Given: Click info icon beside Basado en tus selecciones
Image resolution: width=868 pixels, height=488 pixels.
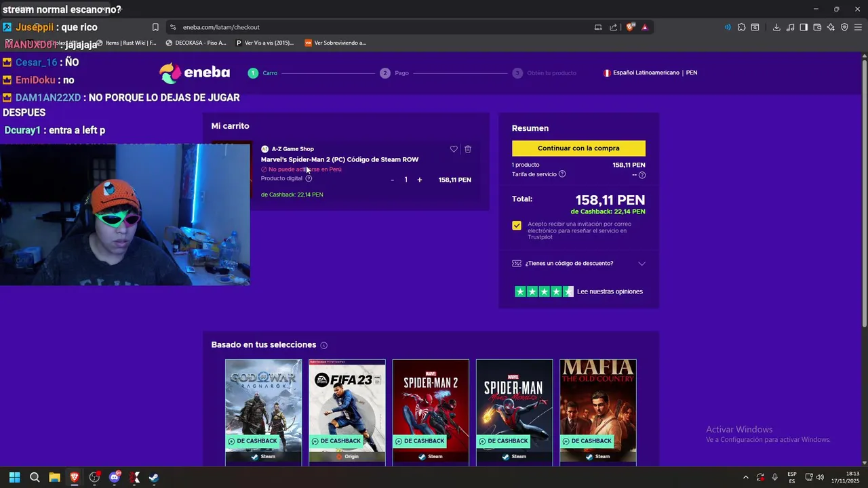Looking at the screenshot, I should pos(323,346).
